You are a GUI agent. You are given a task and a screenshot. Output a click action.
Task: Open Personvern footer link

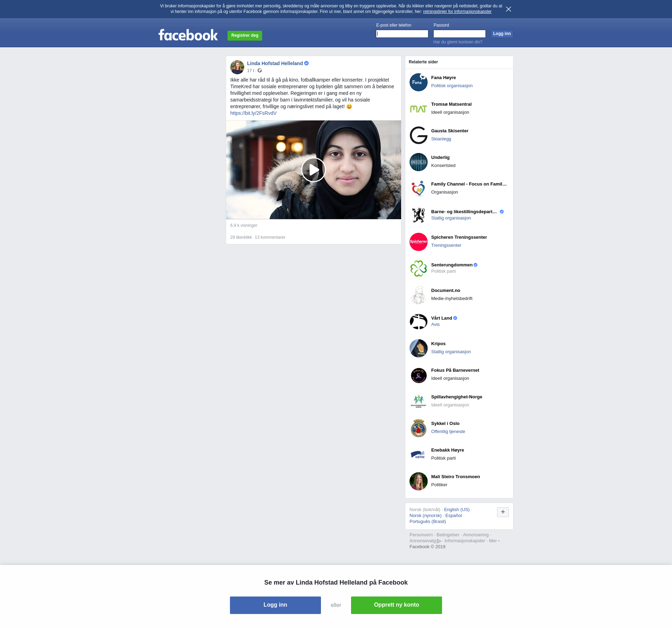421,535
